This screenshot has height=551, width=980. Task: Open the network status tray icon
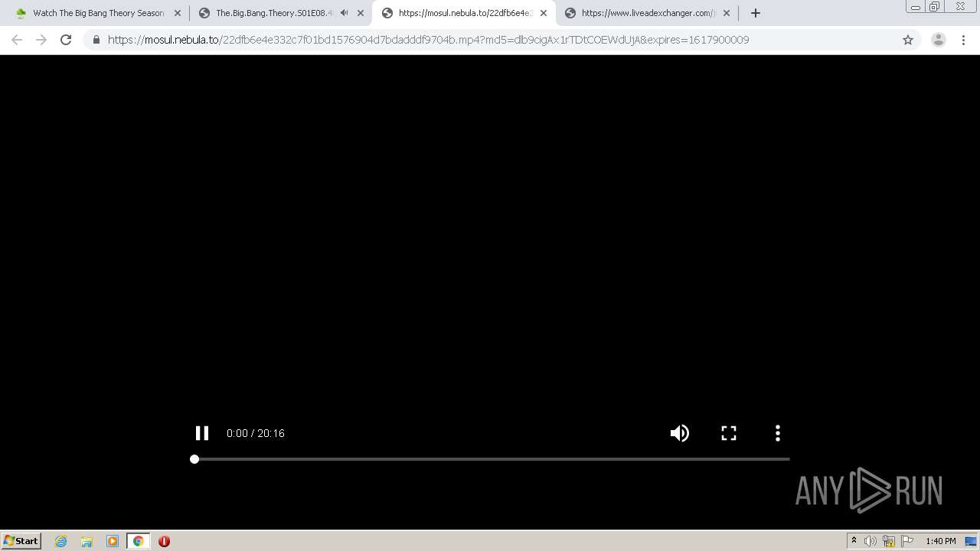pos(889,541)
